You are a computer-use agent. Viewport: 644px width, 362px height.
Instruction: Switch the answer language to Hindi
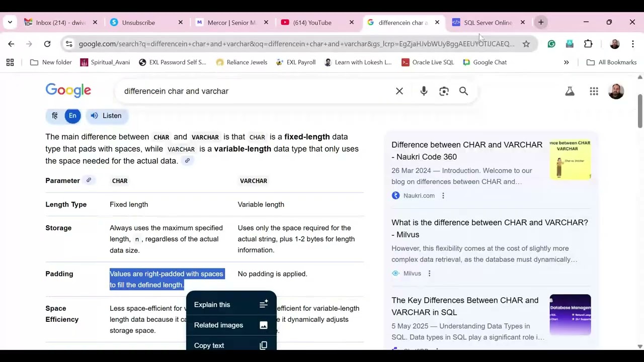[x=55, y=116]
